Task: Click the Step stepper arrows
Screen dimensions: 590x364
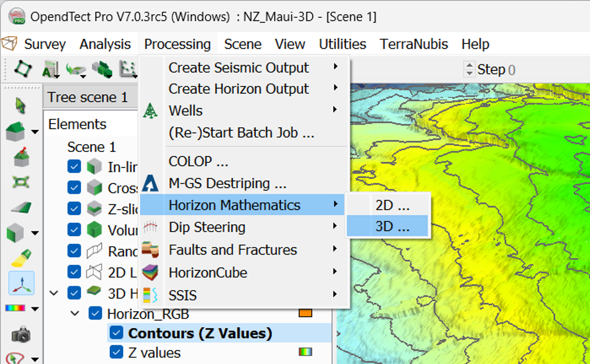Action: point(469,69)
